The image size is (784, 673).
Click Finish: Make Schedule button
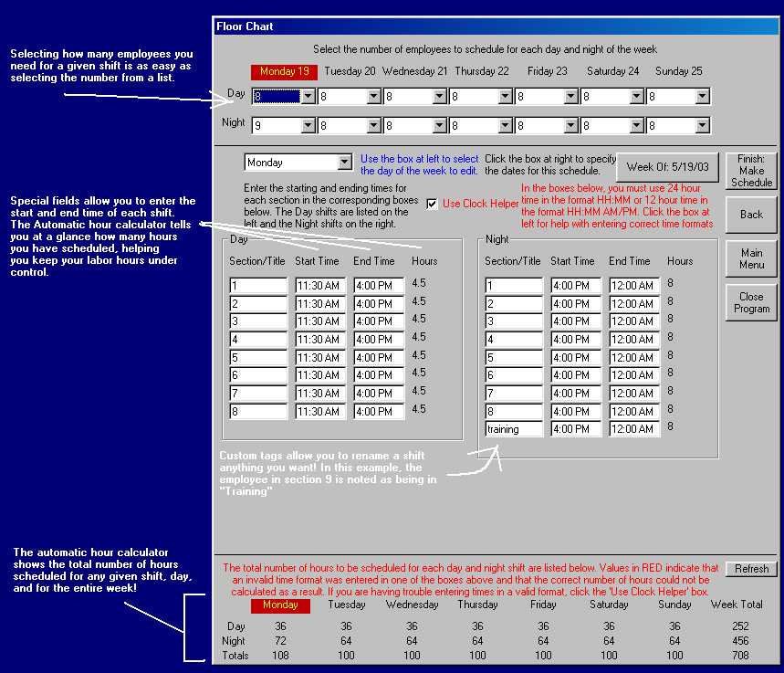coord(751,171)
